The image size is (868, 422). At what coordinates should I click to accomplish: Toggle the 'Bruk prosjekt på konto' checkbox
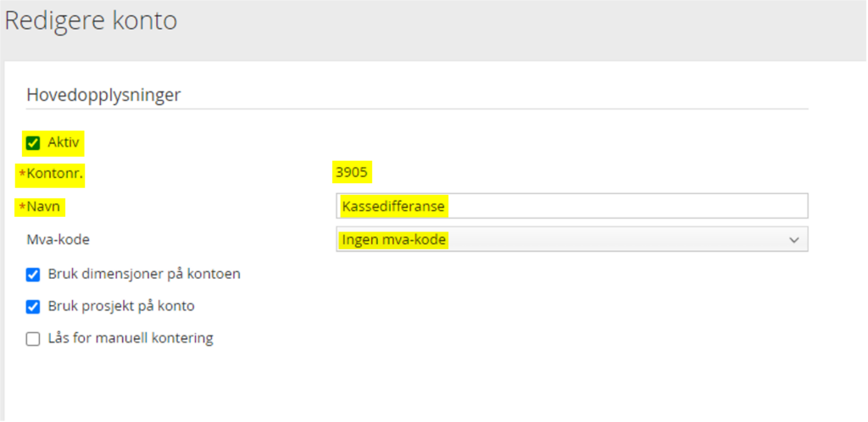[33, 307]
